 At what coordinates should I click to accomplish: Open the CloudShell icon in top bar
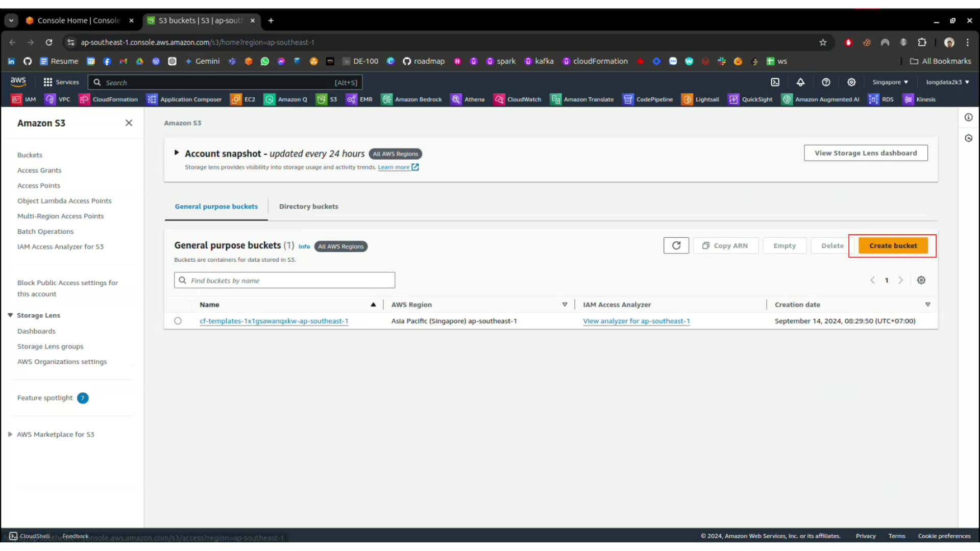775,82
